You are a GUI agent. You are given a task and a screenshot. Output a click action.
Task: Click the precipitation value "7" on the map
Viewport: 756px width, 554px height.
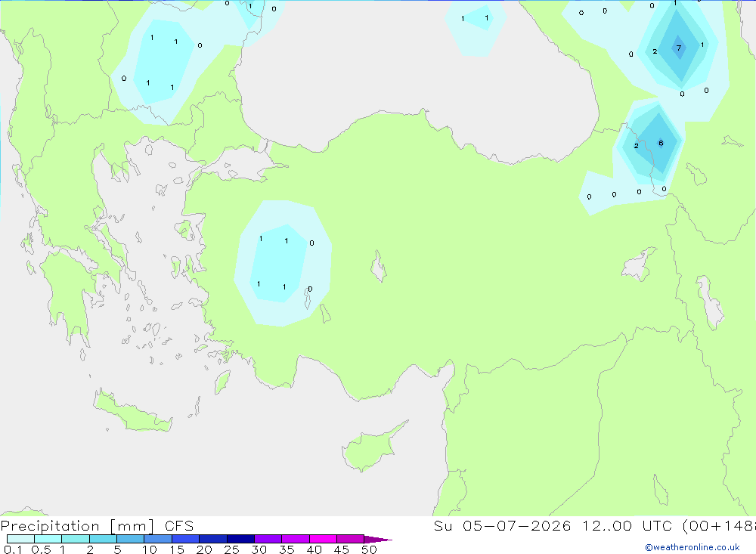click(x=679, y=48)
